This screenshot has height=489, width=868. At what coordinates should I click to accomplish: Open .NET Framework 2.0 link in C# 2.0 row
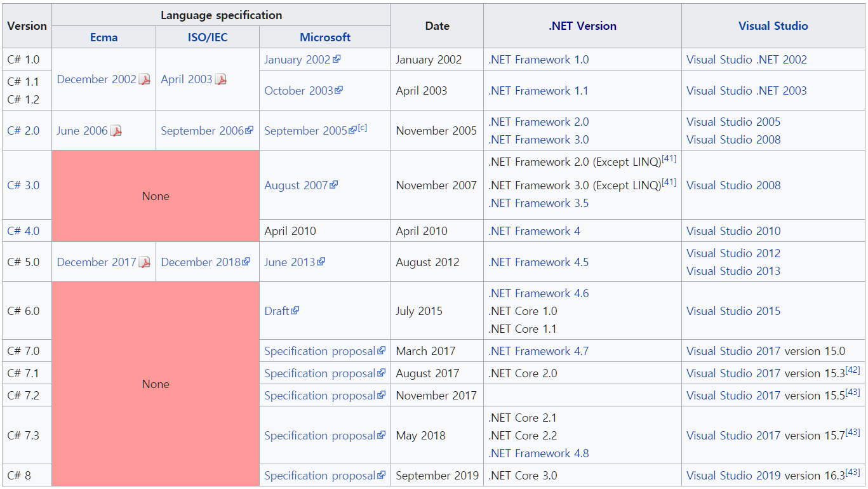click(x=538, y=122)
